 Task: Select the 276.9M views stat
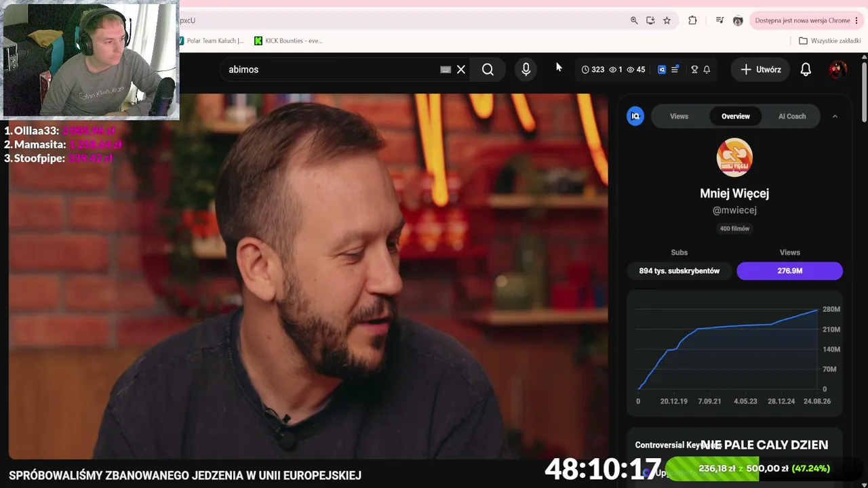790,270
